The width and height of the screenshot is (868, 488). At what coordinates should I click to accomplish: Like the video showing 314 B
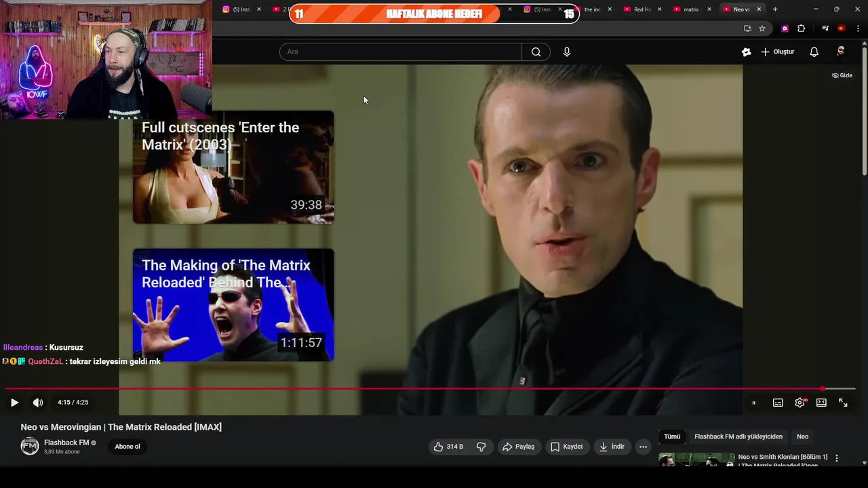[448, 447]
